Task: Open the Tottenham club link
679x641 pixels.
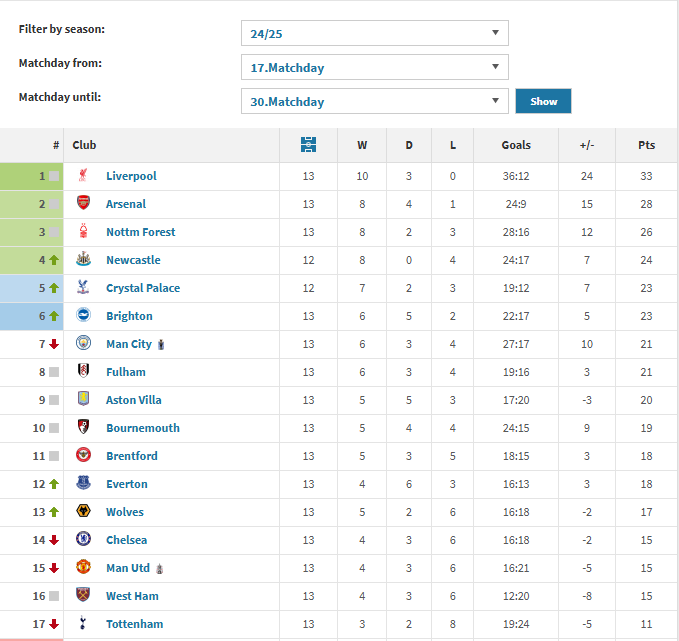Action: (135, 624)
